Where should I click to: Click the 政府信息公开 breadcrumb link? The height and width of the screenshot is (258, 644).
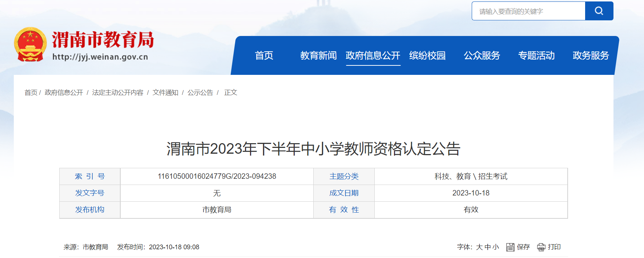(x=64, y=93)
